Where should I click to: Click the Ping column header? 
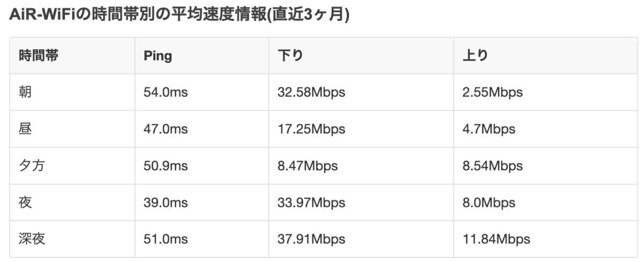click(158, 56)
